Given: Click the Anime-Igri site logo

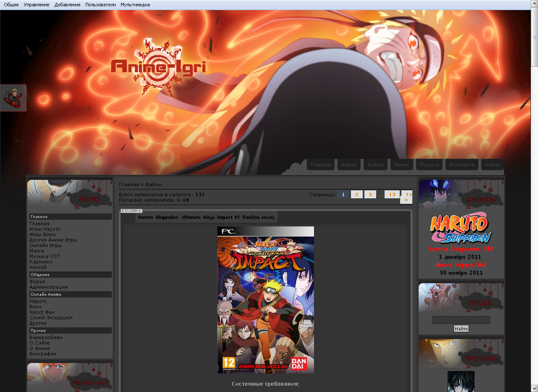Looking at the screenshot, I should [x=158, y=68].
